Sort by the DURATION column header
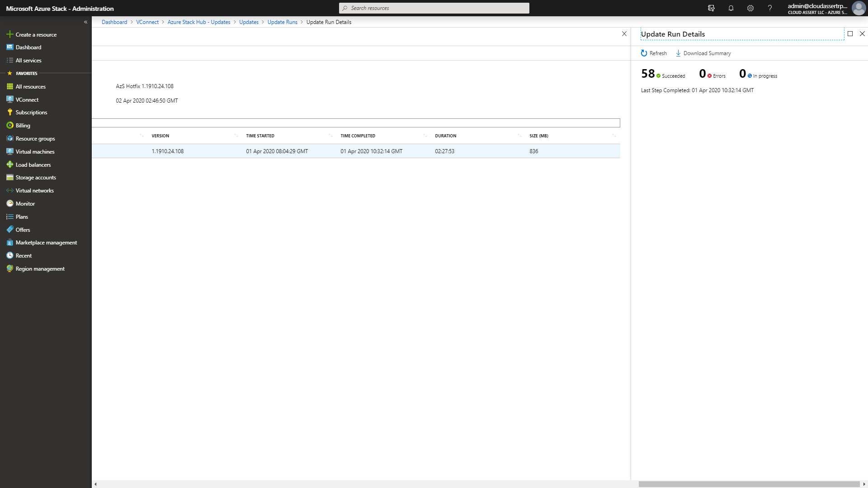 [445, 136]
